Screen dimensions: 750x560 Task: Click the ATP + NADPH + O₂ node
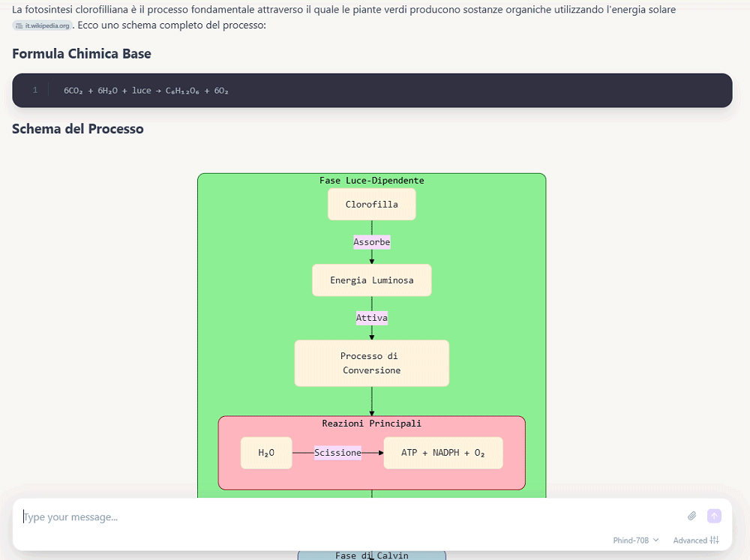pyautogui.click(x=443, y=453)
